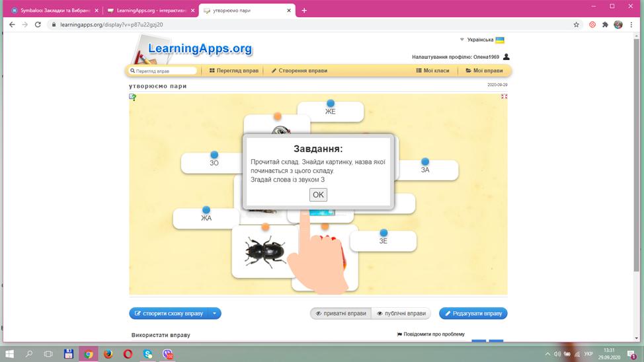Bookmark this page with the star icon

(x=577, y=24)
